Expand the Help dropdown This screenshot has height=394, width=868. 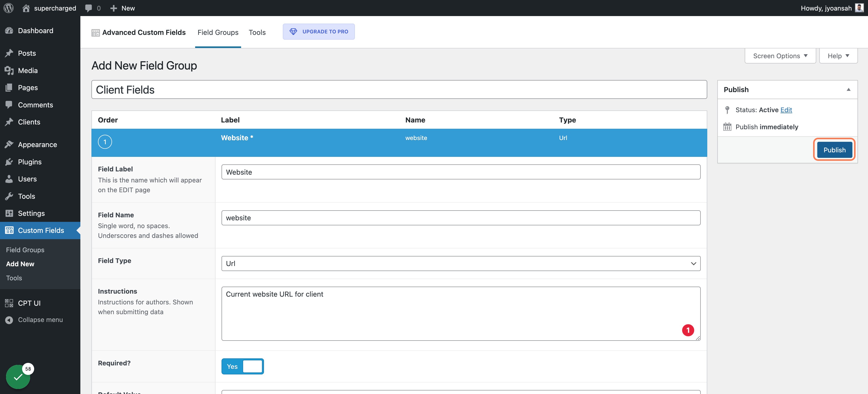[x=838, y=56]
